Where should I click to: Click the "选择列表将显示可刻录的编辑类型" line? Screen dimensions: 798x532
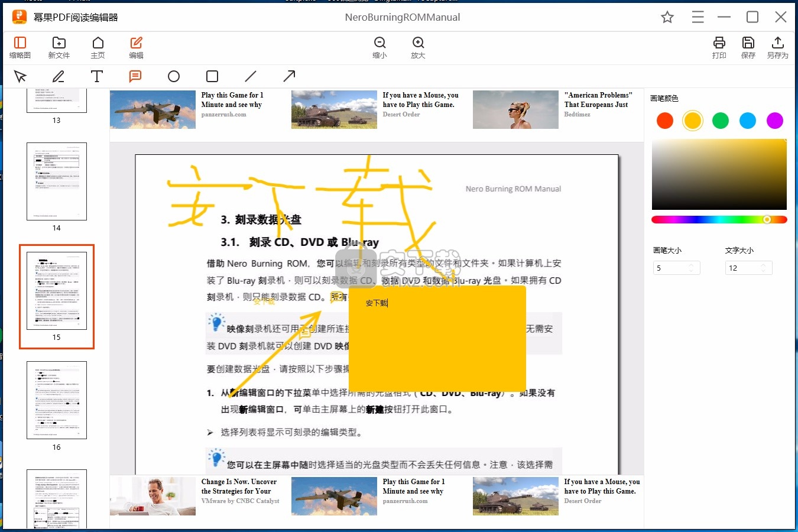(x=291, y=432)
